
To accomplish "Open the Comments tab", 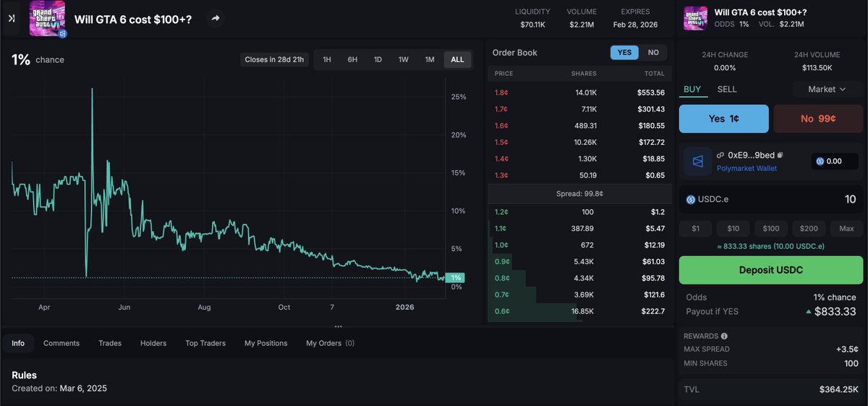I will (61, 343).
